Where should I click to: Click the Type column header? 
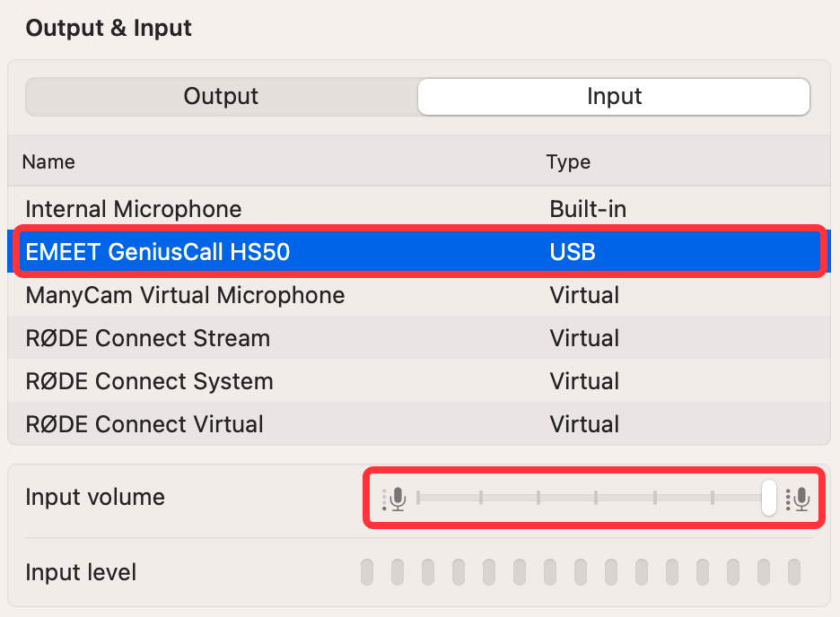(x=568, y=161)
